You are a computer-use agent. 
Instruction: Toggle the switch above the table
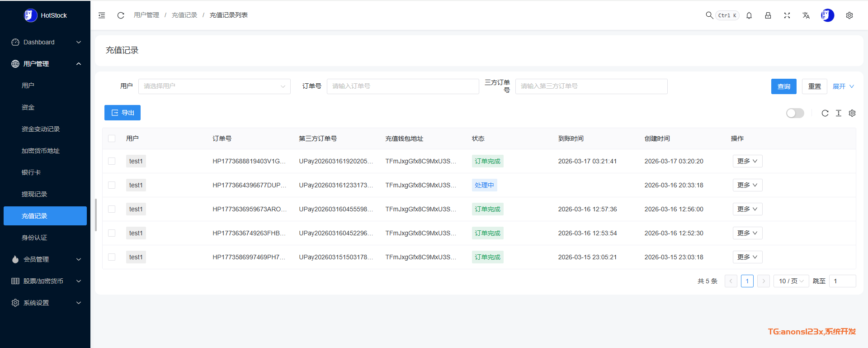[795, 113]
